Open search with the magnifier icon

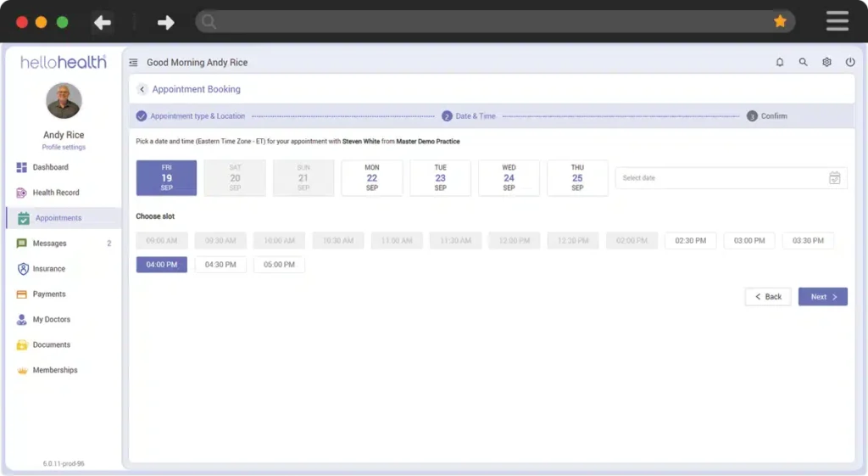pos(803,63)
